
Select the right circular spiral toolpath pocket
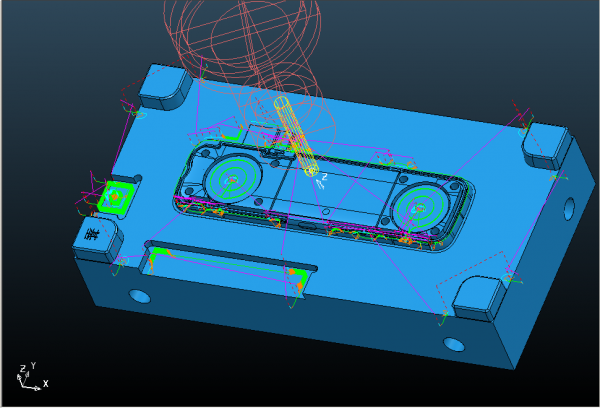point(420,210)
